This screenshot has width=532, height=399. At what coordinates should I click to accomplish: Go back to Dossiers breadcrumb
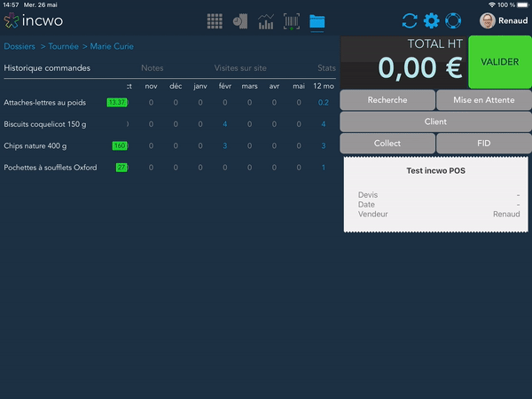pyautogui.click(x=20, y=46)
